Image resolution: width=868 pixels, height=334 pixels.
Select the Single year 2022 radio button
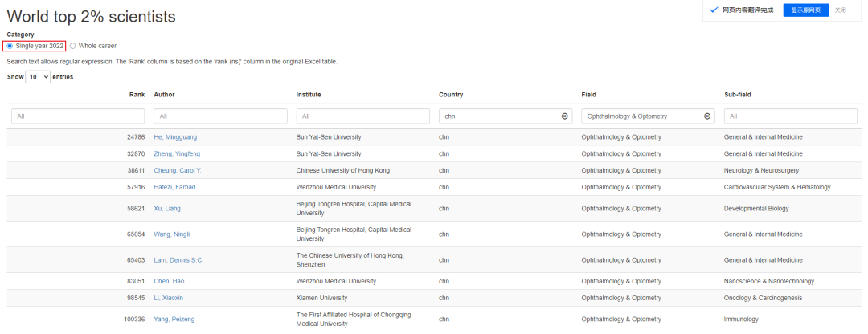[x=10, y=46]
